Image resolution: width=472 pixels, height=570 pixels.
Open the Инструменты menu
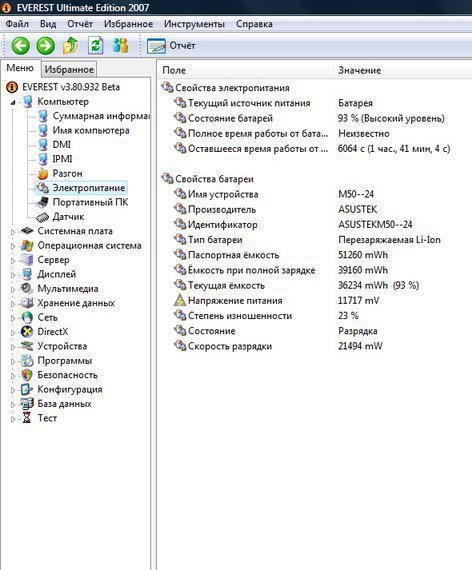coord(194,24)
